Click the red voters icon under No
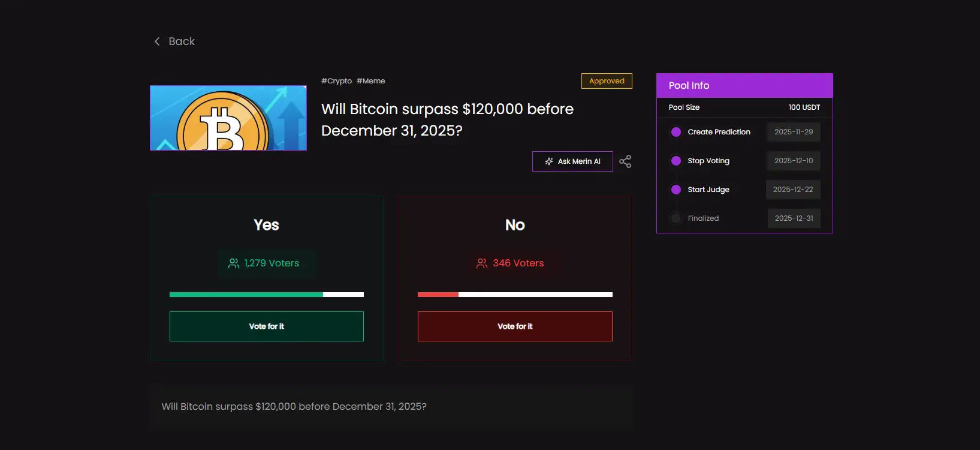The image size is (980, 450). (x=482, y=263)
